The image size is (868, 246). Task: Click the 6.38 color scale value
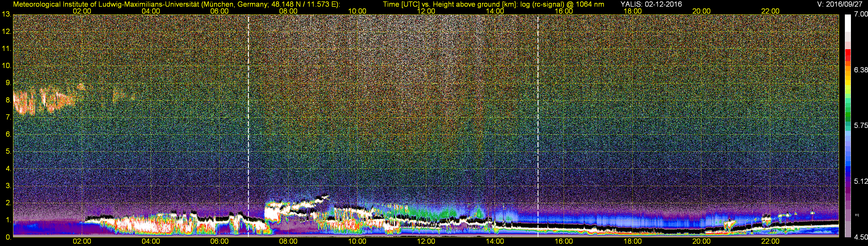[861, 70]
